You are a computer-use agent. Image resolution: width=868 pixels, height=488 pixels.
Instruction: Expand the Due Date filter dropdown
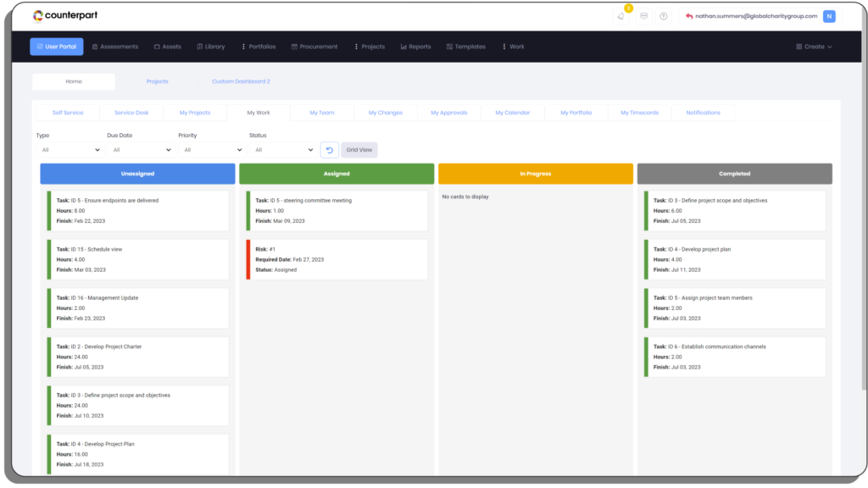tap(139, 150)
